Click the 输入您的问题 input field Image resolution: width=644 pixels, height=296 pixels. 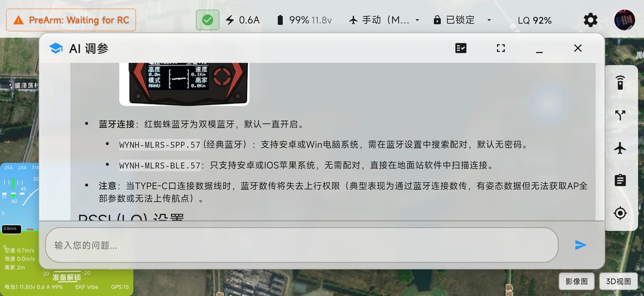point(302,245)
